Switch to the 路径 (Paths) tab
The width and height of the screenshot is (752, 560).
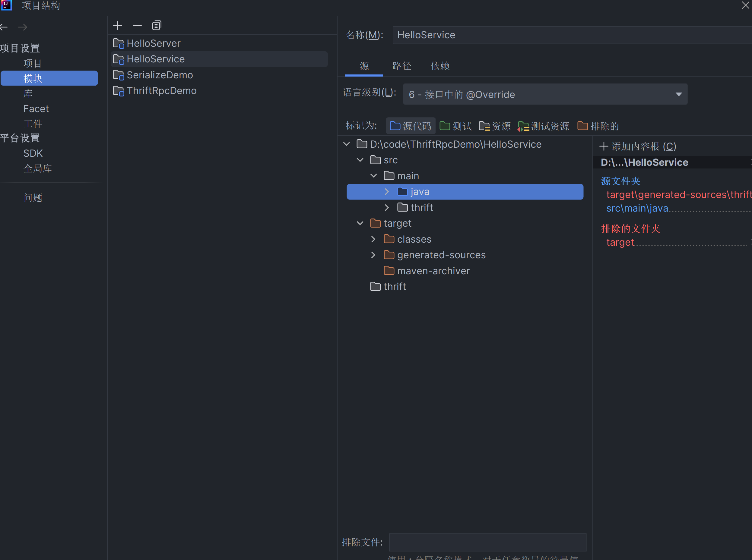tap(401, 66)
